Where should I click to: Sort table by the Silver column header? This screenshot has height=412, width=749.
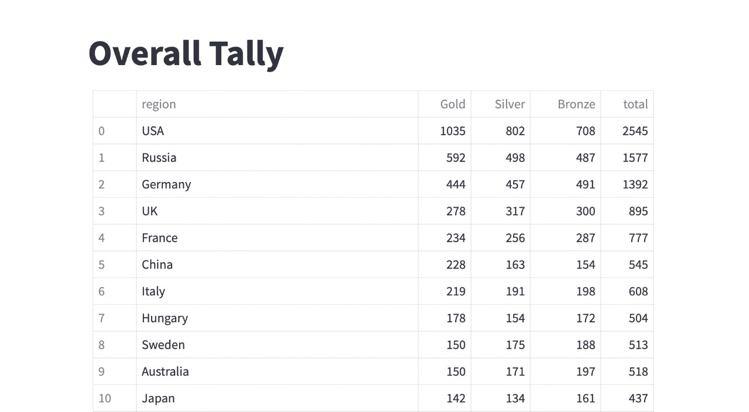point(501,104)
